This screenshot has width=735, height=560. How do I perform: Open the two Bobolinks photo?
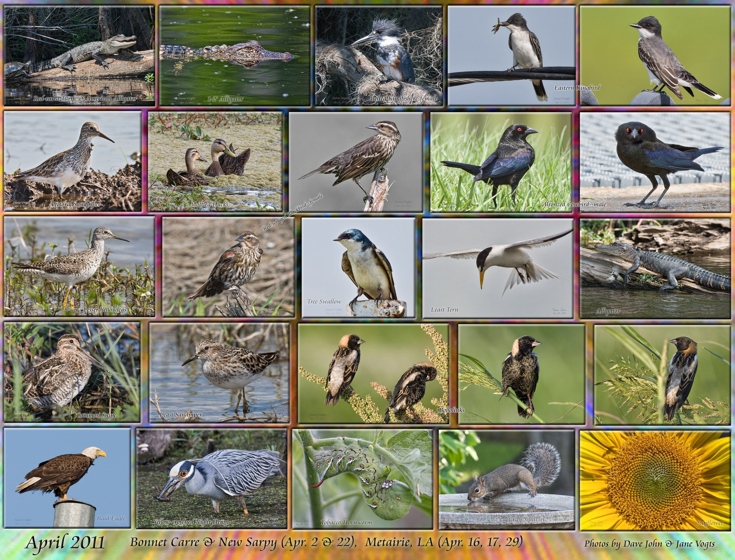click(x=373, y=374)
